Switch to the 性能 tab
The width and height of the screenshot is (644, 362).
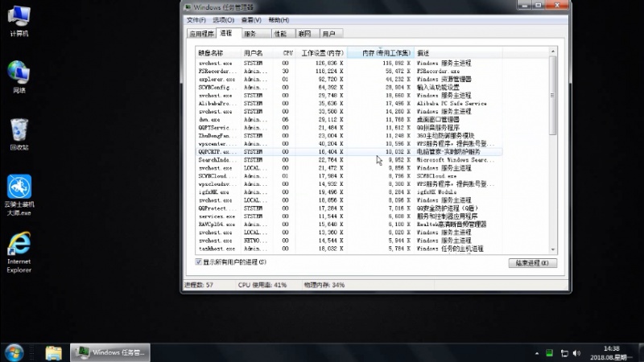tap(283, 34)
